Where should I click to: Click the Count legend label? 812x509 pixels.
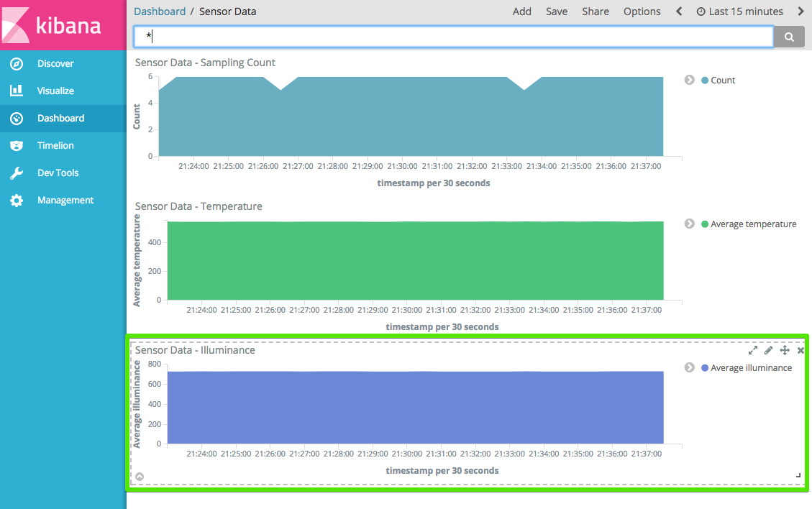723,81
